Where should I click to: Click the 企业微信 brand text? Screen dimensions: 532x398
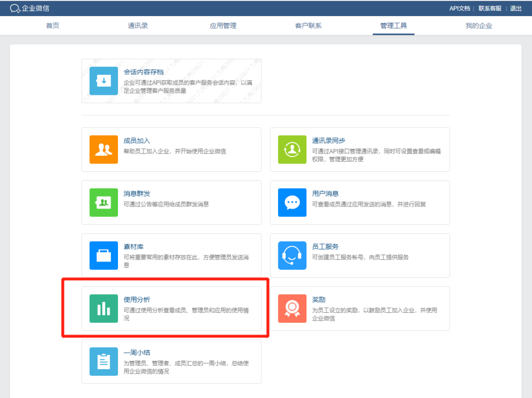click(x=36, y=8)
